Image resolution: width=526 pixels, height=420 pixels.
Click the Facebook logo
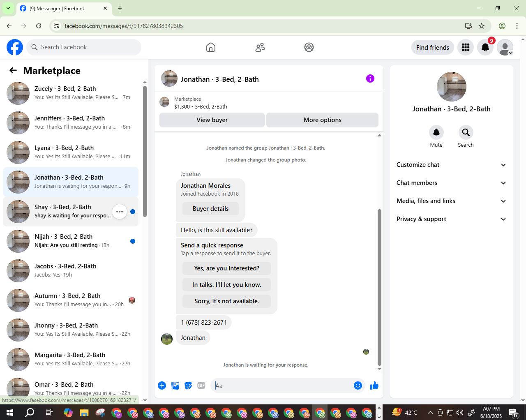[15, 47]
